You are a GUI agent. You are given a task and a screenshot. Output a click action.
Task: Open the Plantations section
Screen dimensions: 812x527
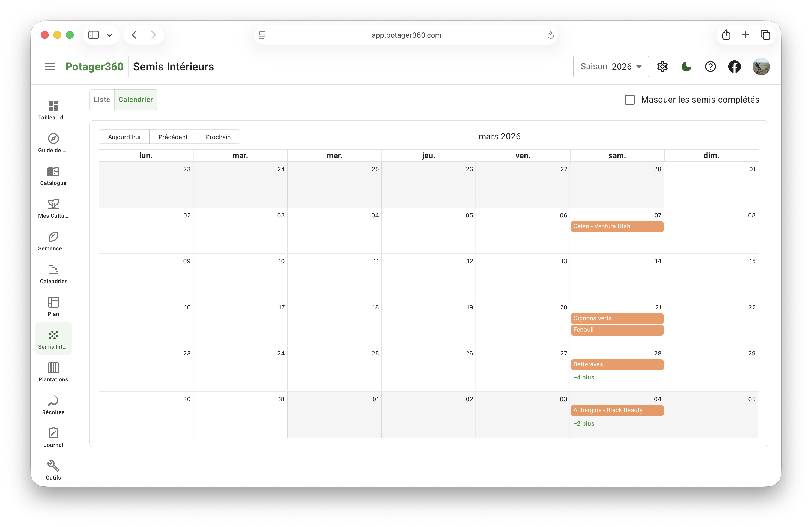pyautogui.click(x=53, y=372)
